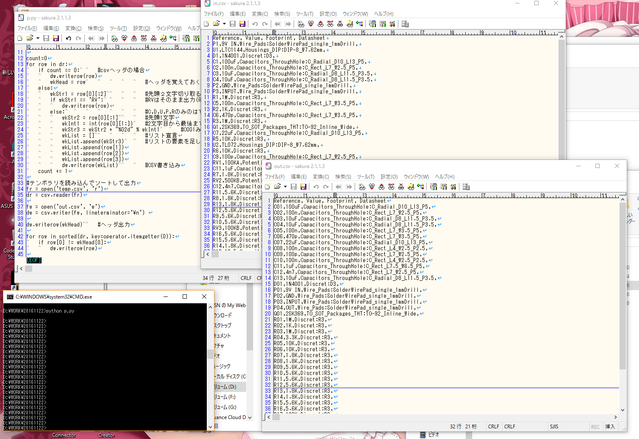Save p.py with the floppy disk icon
This screenshot has height=439, width=639.
[x=46, y=38]
